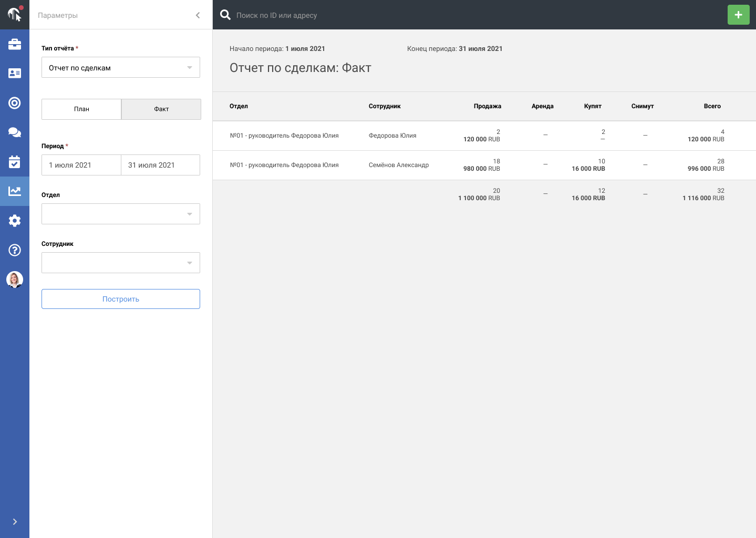The width and height of the screenshot is (756, 538).
Task: Open the target goals icon in sidebar
Action: (15, 103)
